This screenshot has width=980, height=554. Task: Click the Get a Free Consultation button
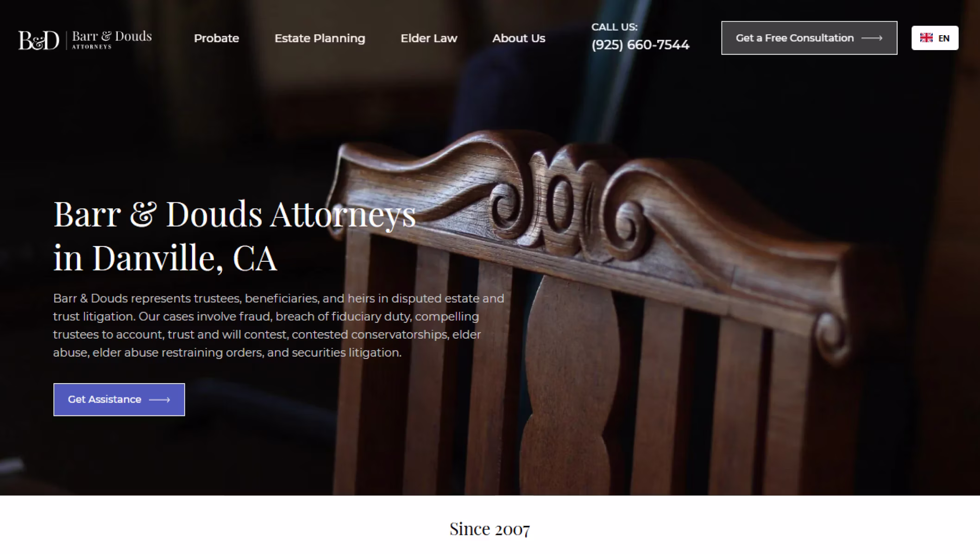[809, 38]
